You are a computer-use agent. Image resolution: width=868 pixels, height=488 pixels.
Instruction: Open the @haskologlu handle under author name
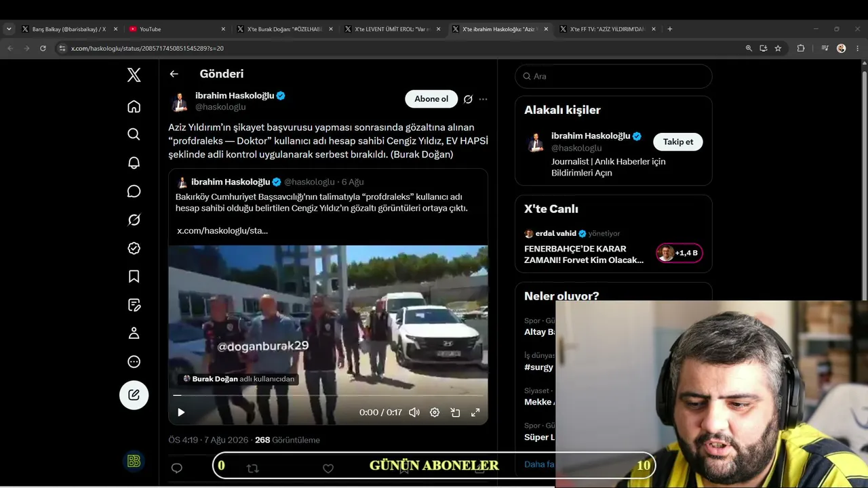tap(220, 107)
